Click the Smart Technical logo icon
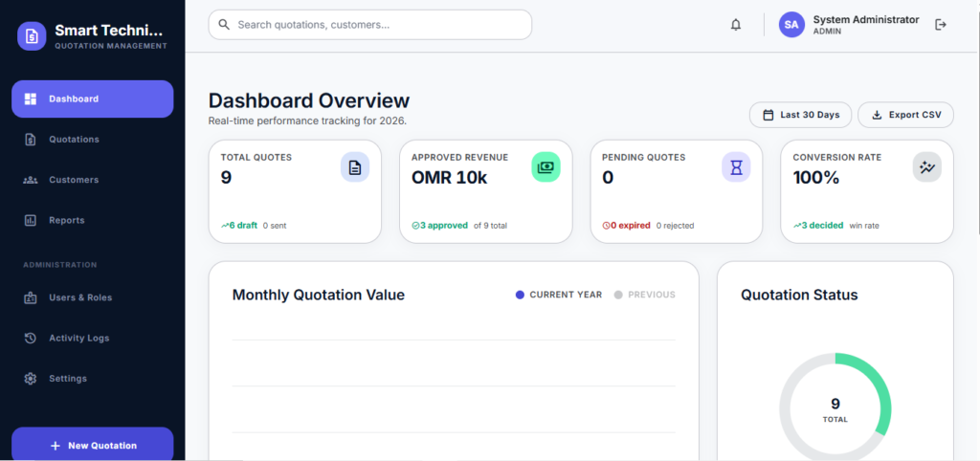The image size is (980, 461). tap(32, 36)
